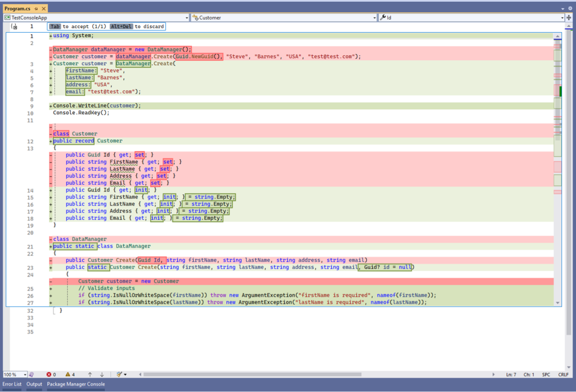
Task: Open the Package Manager Console tab
Action: click(75, 384)
